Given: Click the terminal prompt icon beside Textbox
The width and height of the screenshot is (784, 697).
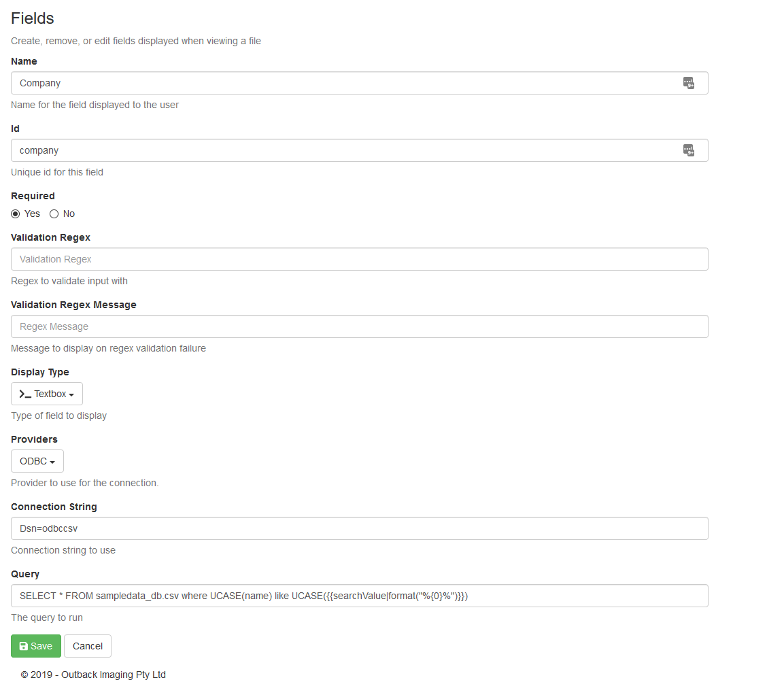Looking at the screenshot, I should pos(25,394).
